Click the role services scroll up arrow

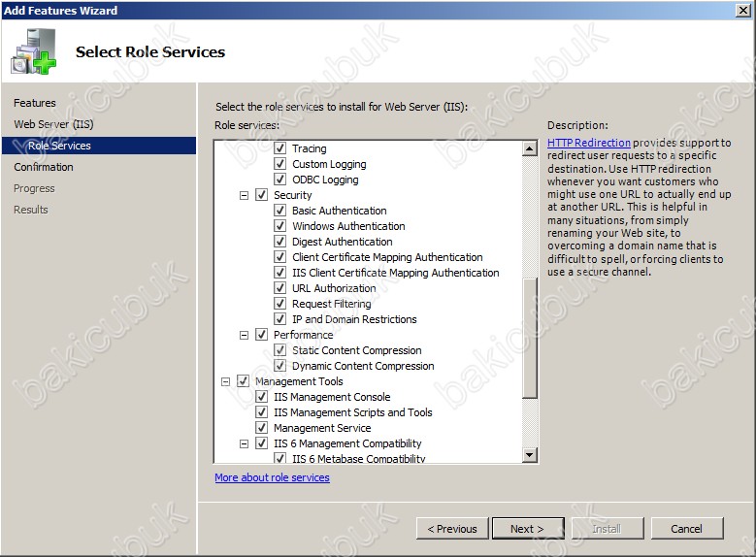(529, 148)
